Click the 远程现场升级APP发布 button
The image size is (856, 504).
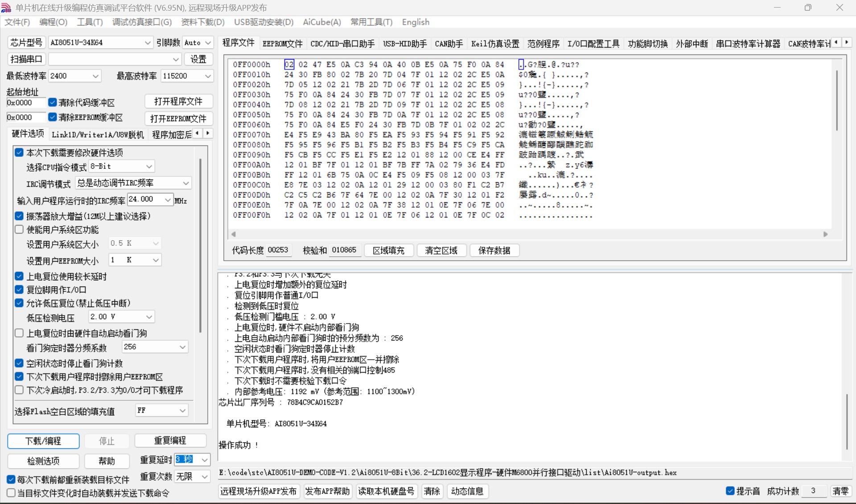(x=258, y=491)
